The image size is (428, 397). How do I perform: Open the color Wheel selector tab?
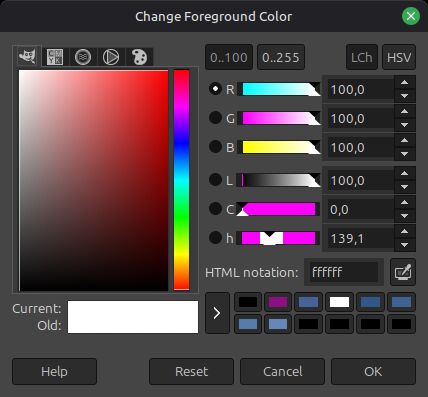tap(111, 57)
